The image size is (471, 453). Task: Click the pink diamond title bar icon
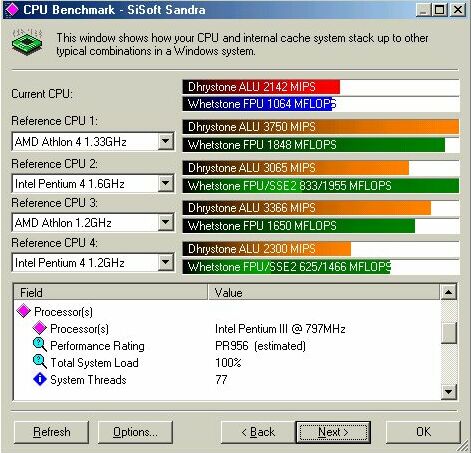click(12, 9)
